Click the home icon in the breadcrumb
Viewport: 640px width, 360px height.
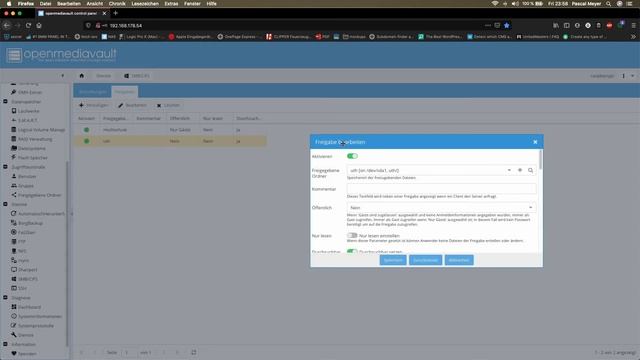81,76
